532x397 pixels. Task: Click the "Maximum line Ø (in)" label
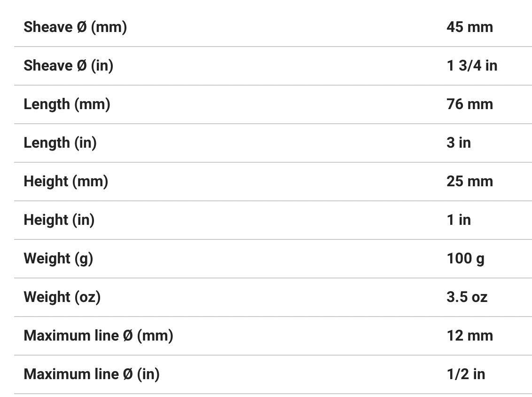coord(92,374)
